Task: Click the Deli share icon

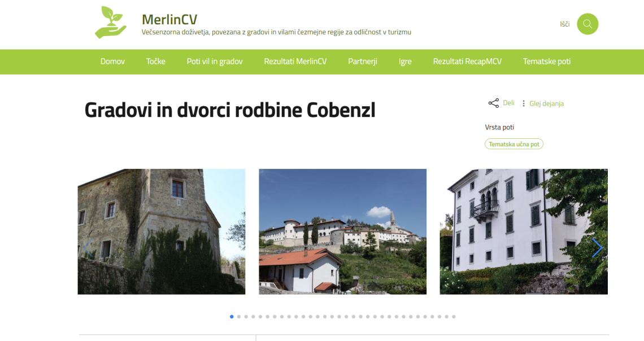Action: [493, 103]
